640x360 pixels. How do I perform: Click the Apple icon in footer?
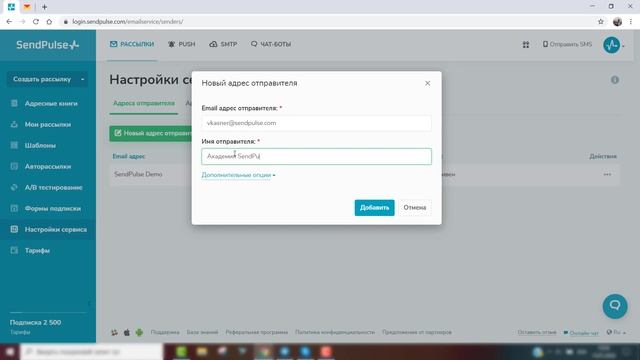point(127,332)
